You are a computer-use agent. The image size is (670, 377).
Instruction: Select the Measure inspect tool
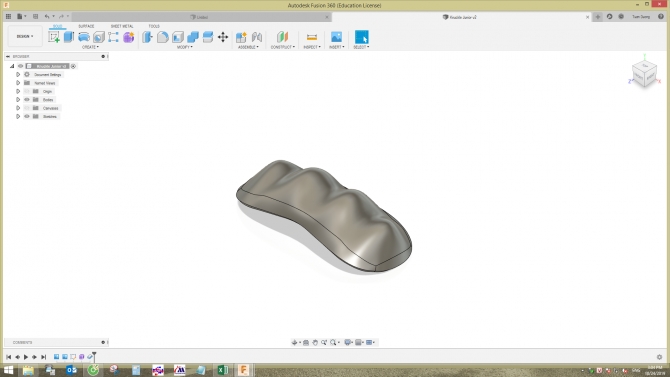(312, 37)
